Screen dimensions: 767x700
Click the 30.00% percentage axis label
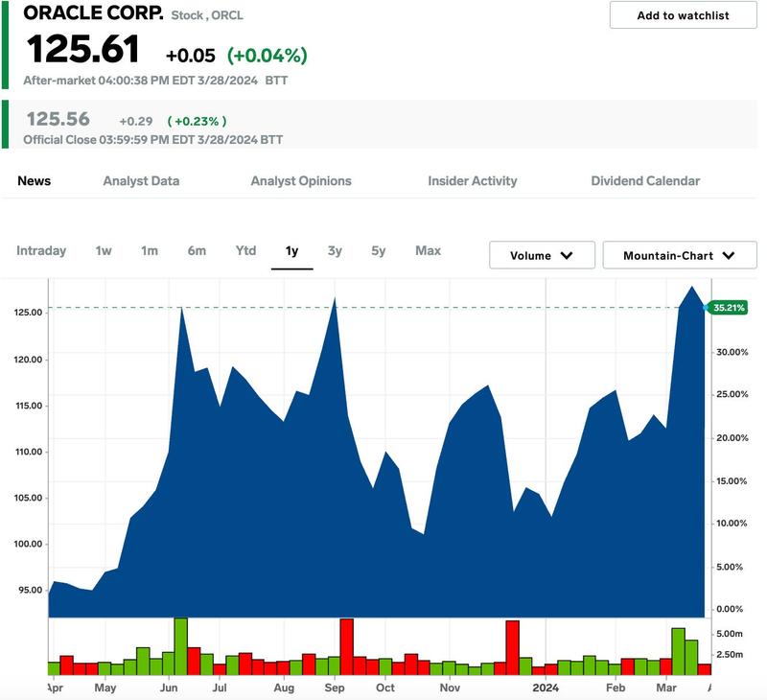click(732, 352)
